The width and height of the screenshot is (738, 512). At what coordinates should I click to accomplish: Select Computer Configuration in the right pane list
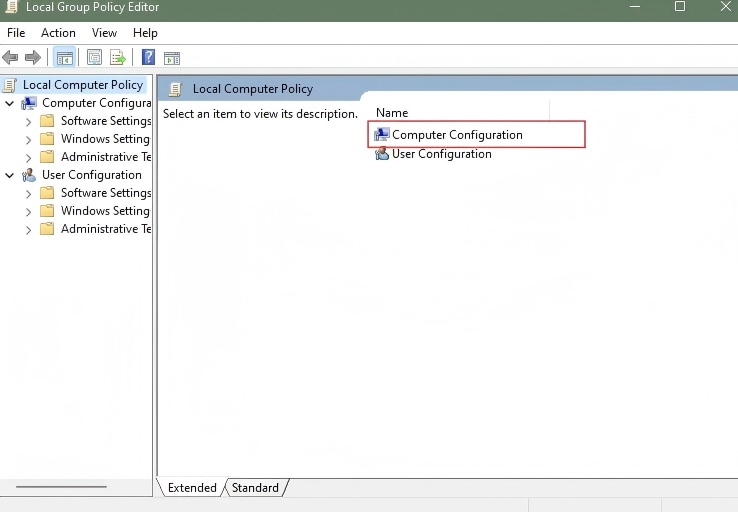pyautogui.click(x=457, y=135)
